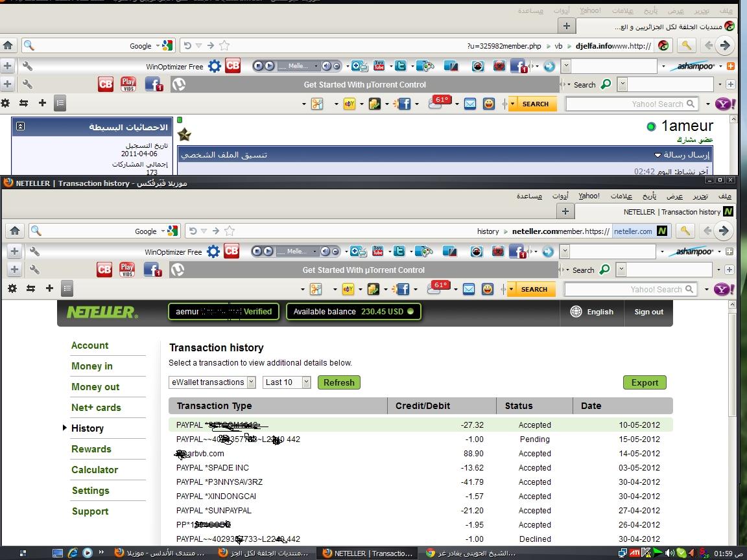Click the home icon in the djelfa.info window
The height and width of the screenshot is (560, 747).
click(8, 46)
